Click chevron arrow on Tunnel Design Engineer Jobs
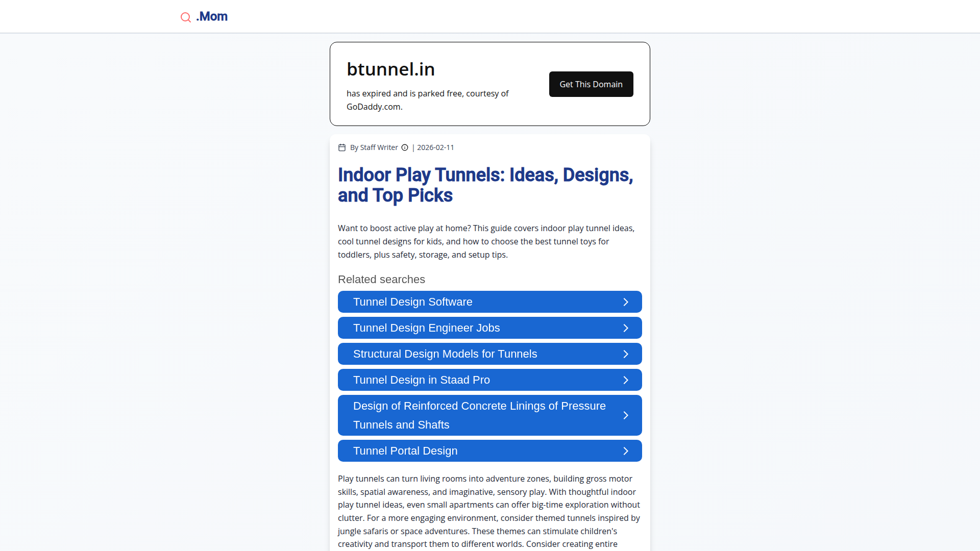 click(626, 328)
